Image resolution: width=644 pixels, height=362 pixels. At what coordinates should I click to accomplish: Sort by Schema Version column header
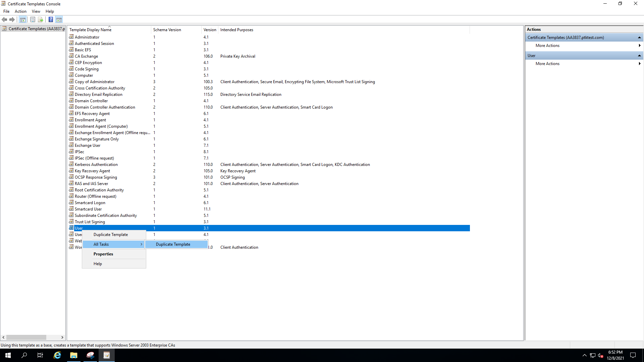tap(176, 30)
